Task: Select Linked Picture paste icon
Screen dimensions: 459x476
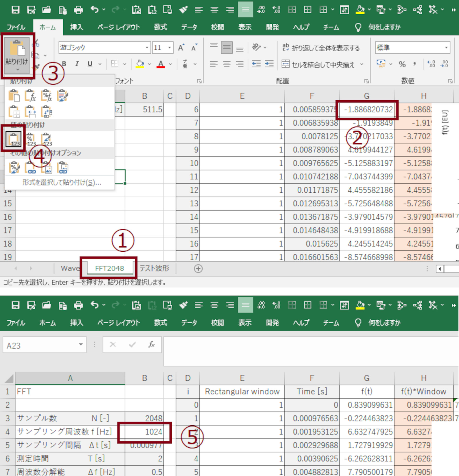Action: point(62,168)
